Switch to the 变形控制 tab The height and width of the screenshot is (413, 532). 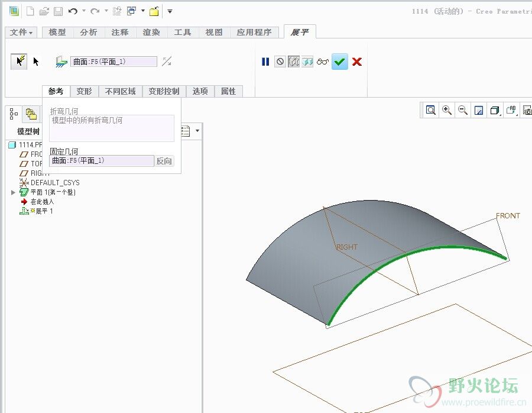(x=164, y=91)
